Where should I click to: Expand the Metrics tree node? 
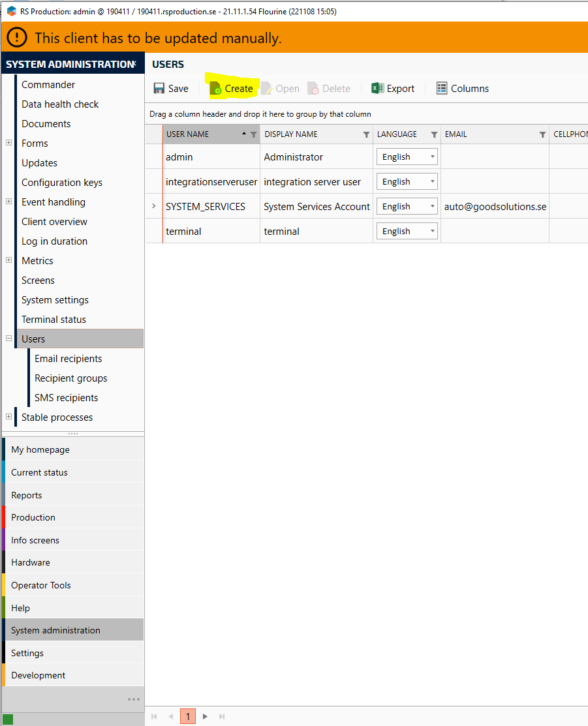[8, 260]
